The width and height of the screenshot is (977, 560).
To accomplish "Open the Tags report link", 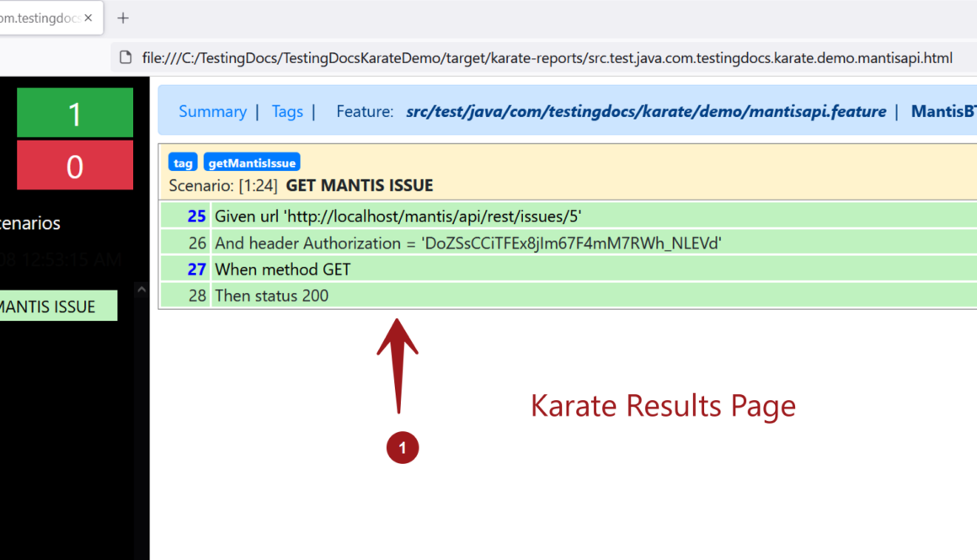I will pyautogui.click(x=287, y=110).
